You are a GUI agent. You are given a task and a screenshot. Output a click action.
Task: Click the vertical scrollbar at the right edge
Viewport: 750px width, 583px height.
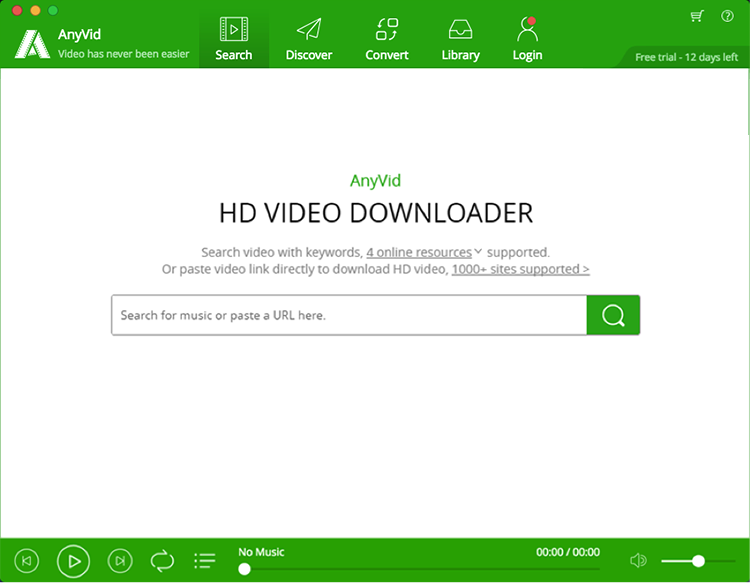pyautogui.click(x=748, y=103)
